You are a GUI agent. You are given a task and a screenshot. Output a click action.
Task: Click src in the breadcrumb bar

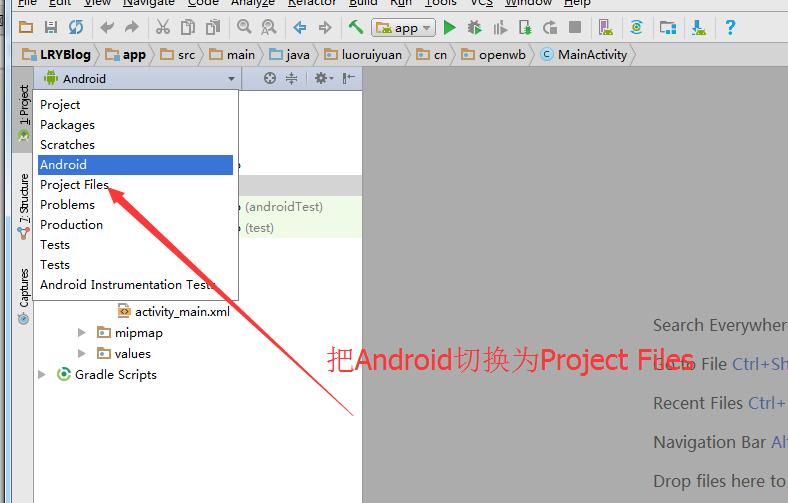pos(177,55)
